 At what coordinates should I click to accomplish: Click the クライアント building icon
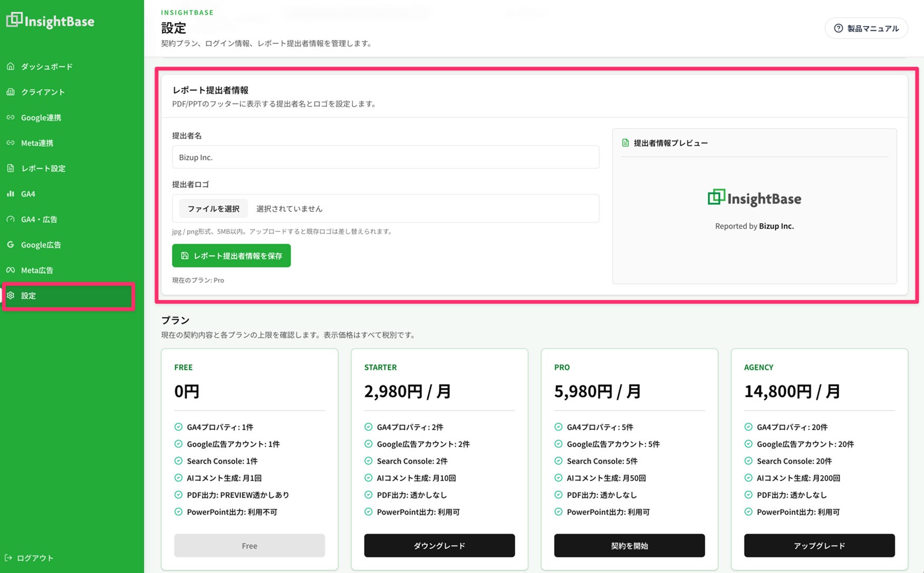tap(11, 92)
